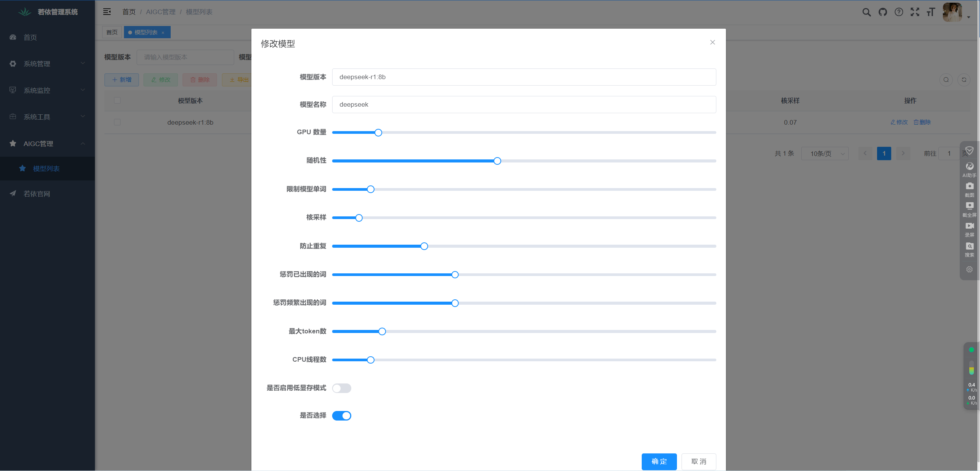
Task: Go to next page arrow
Action: pyautogui.click(x=903, y=153)
